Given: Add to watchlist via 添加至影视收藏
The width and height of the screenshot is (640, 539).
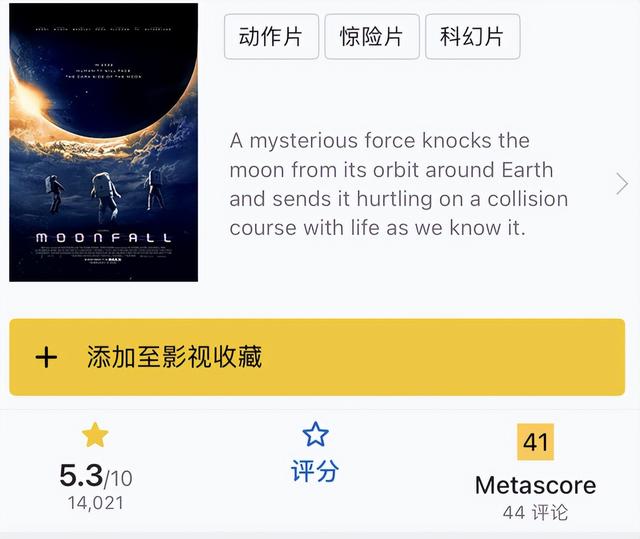Looking at the screenshot, I should pyautogui.click(x=317, y=357).
